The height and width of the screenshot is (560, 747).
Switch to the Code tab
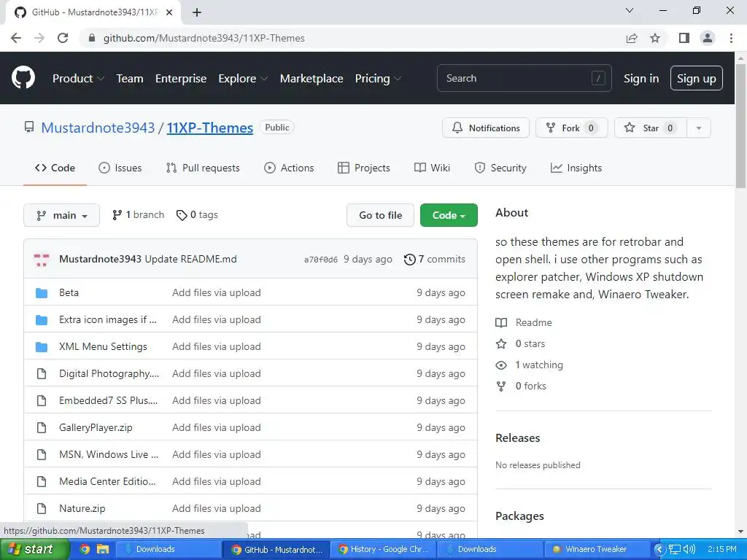click(x=55, y=168)
